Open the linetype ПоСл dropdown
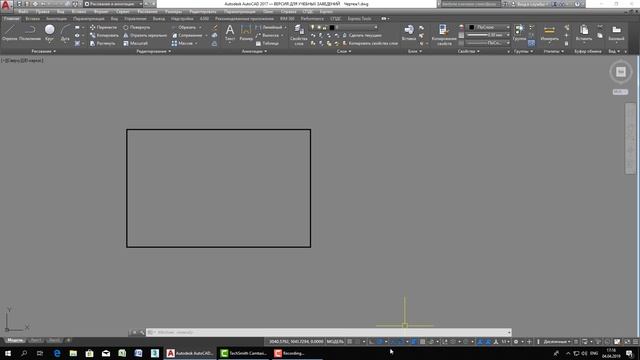 (489, 43)
